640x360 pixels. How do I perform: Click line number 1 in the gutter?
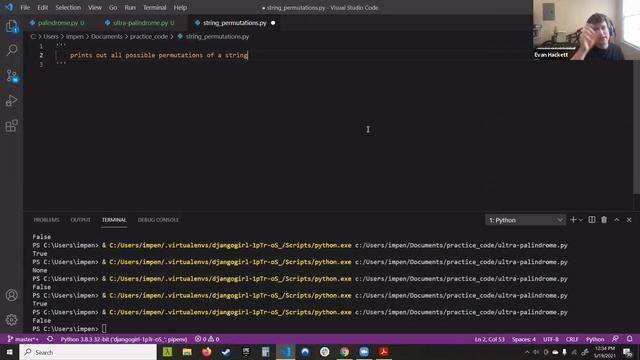pos(41,46)
